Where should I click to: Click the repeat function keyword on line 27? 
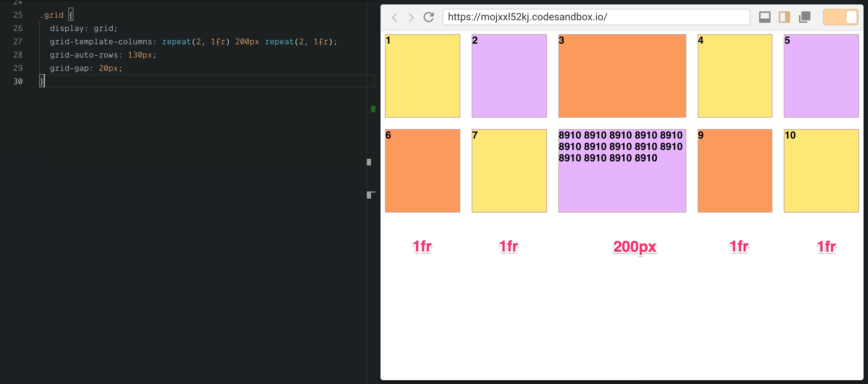tap(177, 41)
